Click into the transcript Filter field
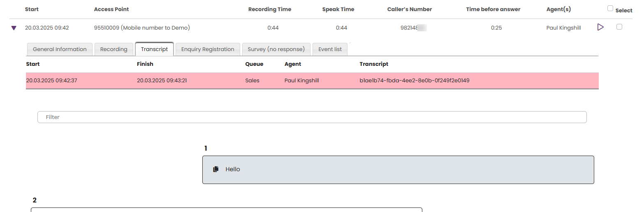The image size is (644, 212). coord(312,117)
